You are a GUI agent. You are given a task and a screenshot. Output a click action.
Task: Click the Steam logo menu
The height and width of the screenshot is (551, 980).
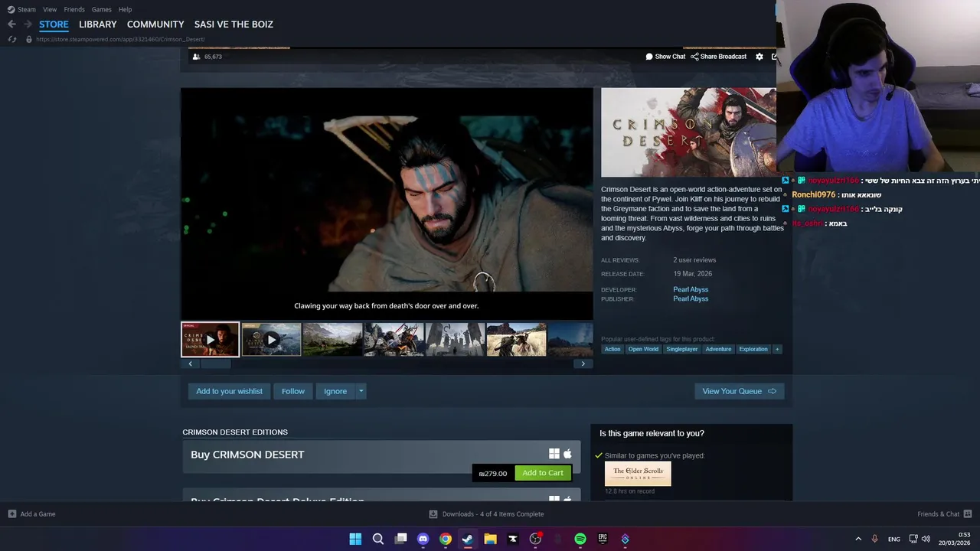(21, 9)
